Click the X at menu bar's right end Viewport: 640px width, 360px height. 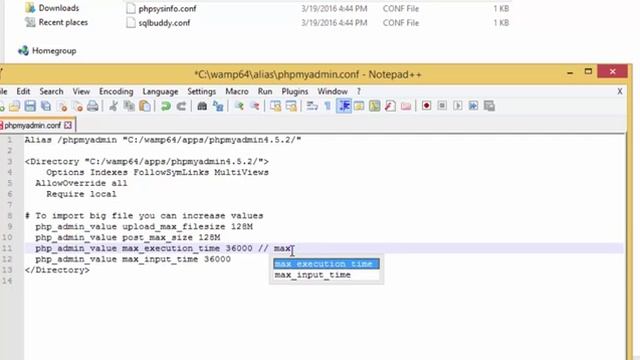tap(620, 91)
